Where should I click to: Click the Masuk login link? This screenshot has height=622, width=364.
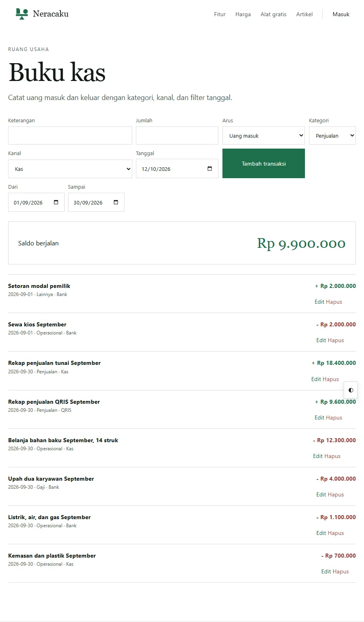(341, 14)
